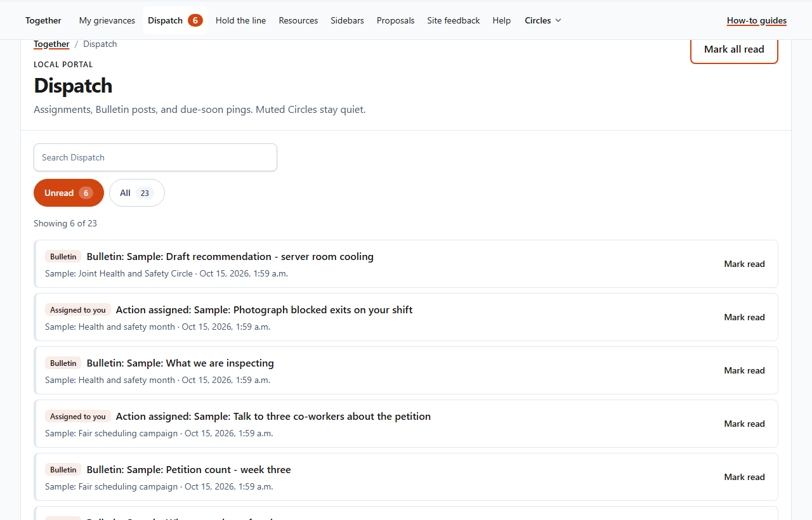Open Action assigned: Photograph blocked exits on your shift

pos(264,310)
